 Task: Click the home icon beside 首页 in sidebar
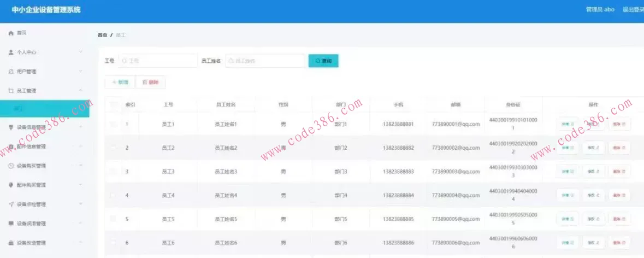[11, 33]
